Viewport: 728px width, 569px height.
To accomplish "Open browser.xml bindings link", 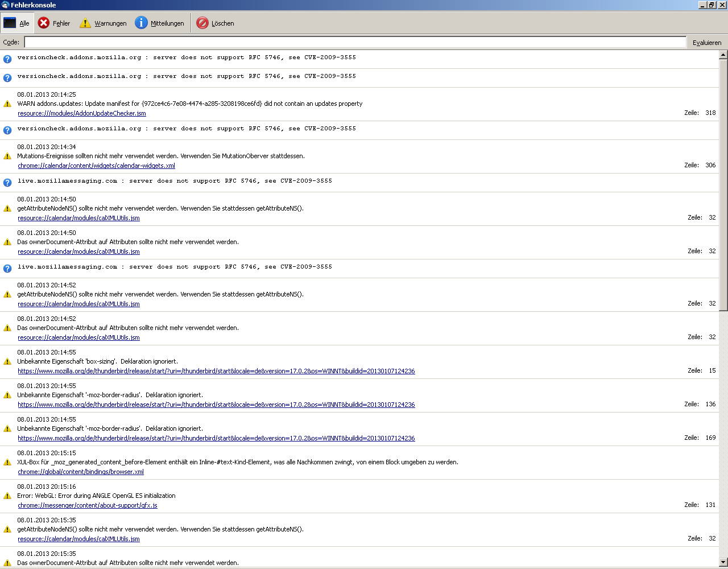I will [x=81, y=472].
